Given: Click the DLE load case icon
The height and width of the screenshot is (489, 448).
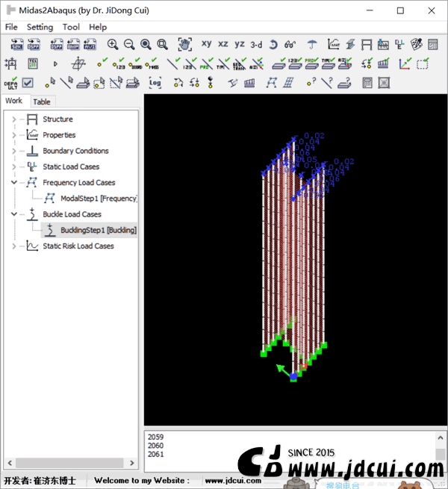Looking at the screenshot, I should (399, 44).
